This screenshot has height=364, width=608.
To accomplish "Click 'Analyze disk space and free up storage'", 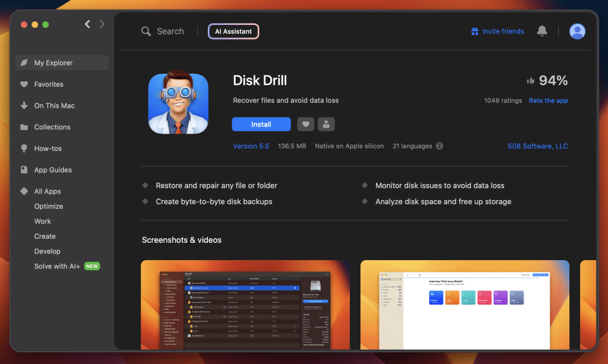I will [443, 201].
